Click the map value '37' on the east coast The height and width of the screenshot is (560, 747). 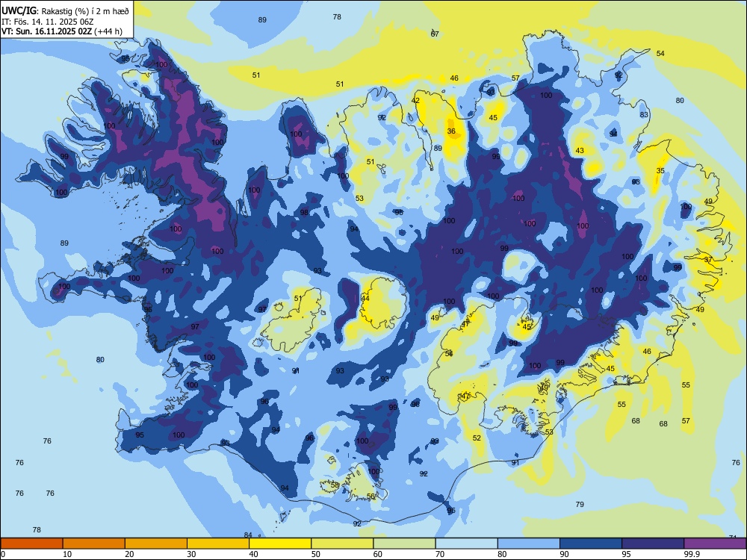tap(708, 260)
